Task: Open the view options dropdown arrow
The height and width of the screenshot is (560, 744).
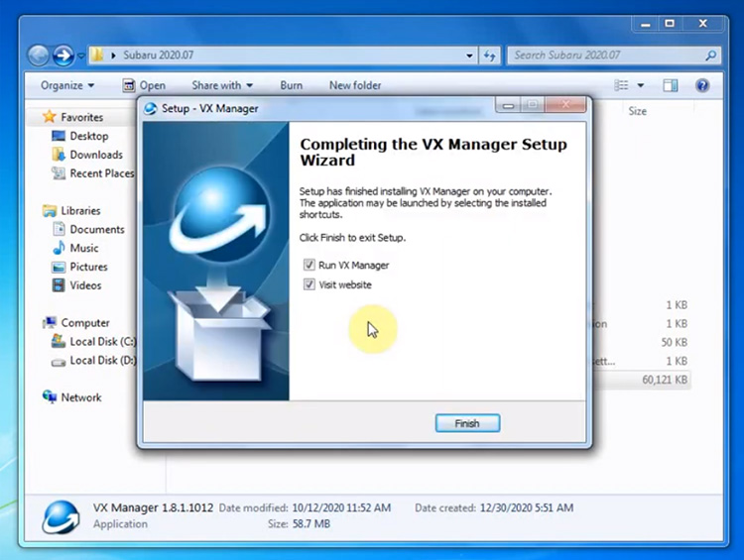Action: point(641,86)
